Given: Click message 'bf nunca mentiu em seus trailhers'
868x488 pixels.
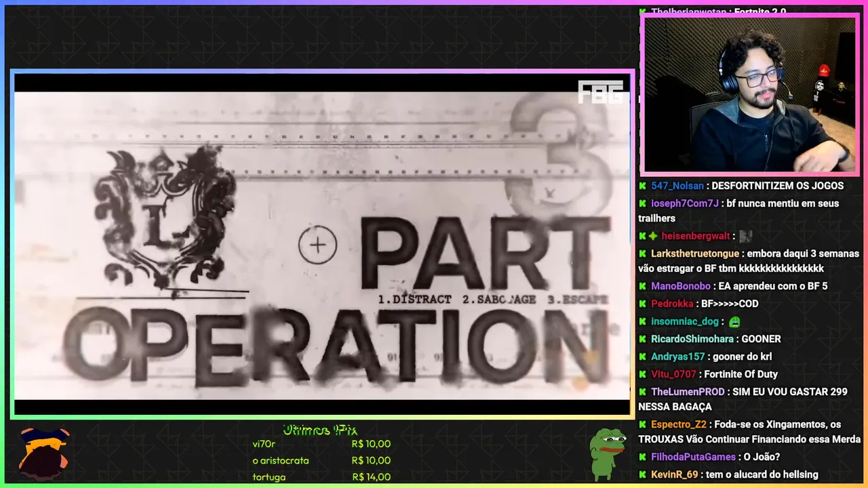Looking at the screenshot, I should tap(738, 211).
